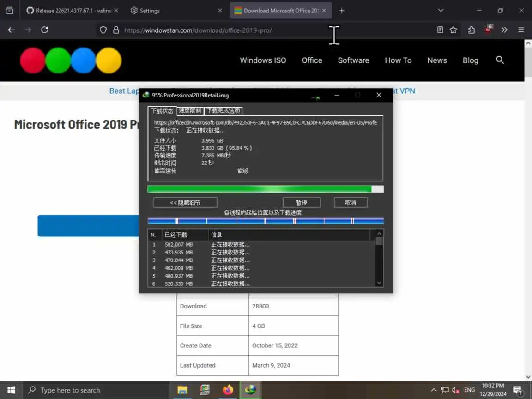Viewport: 532px width, 399px height.
Task: Click the 28803 download count cell
Action: [294, 306]
